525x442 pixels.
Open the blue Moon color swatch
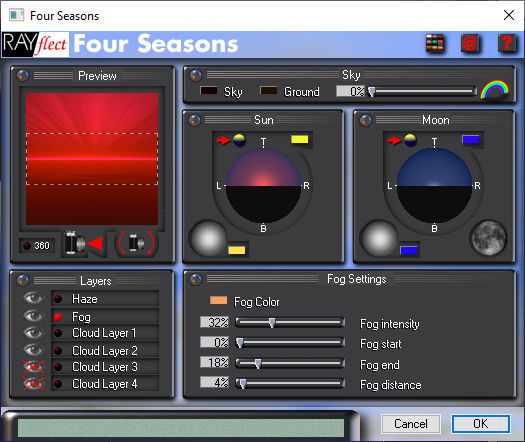tap(471, 140)
